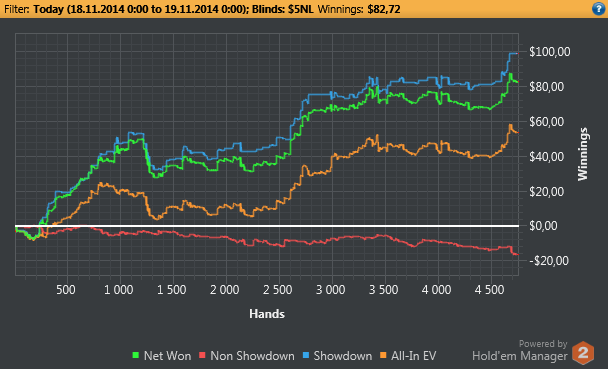Click the vertical Winnings y-axis title

tap(583, 154)
